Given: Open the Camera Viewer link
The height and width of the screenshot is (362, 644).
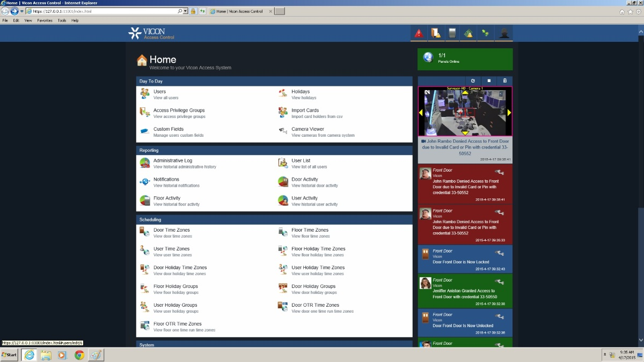Looking at the screenshot, I should click(x=308, y=129).
